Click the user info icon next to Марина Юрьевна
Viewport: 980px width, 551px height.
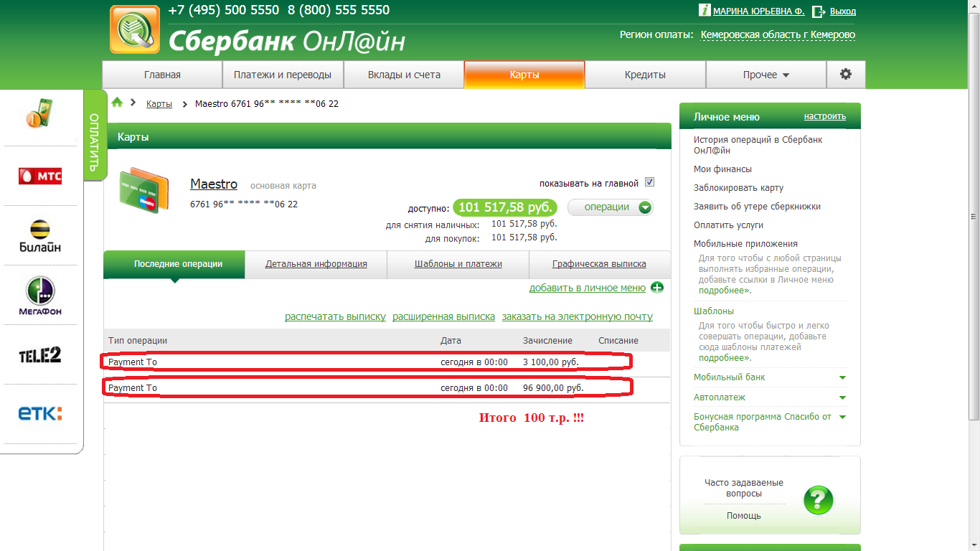point(705,11)
